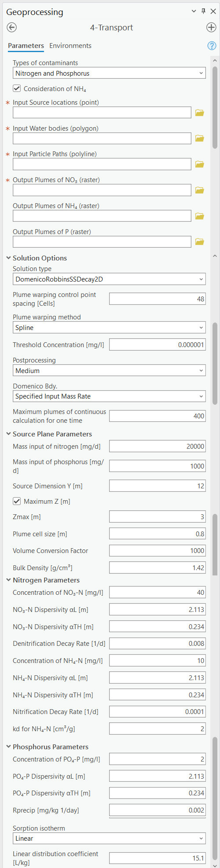
Task: Pin the Geoprocessing pane with auto-hide icon
Action: pyautogui.click(x=203, y=11)
